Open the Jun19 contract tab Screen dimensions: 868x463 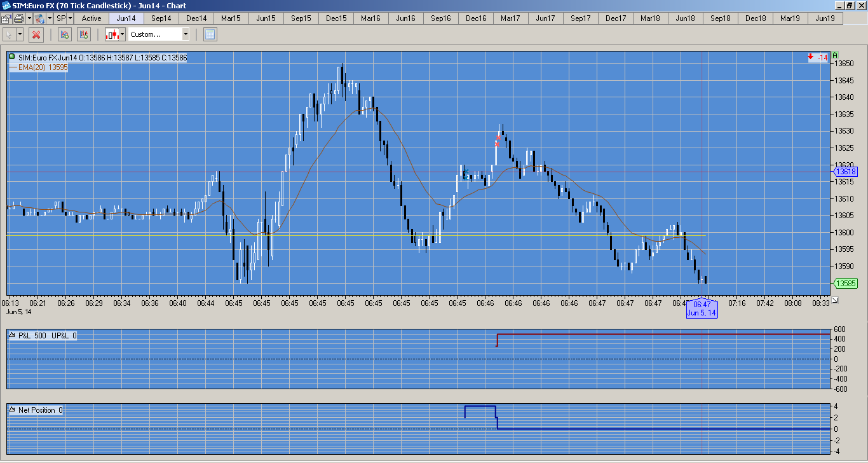click(825, 18)
